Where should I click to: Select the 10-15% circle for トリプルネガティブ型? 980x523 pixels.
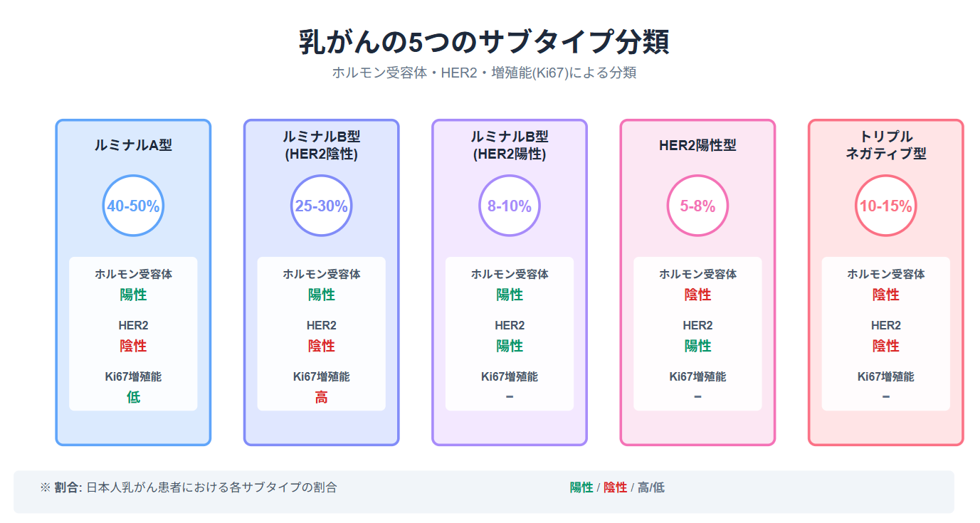click(x=885, y=206)
